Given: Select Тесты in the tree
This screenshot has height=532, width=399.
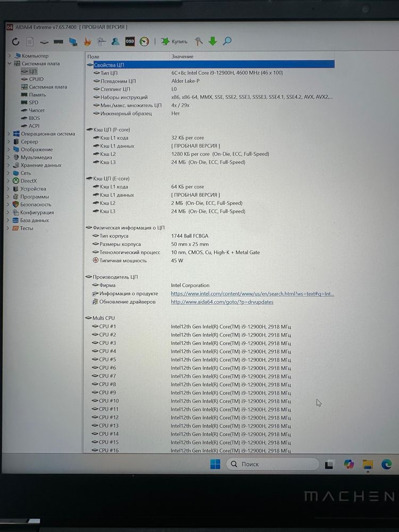Looking at the screenshot, I should coord(23,228).
